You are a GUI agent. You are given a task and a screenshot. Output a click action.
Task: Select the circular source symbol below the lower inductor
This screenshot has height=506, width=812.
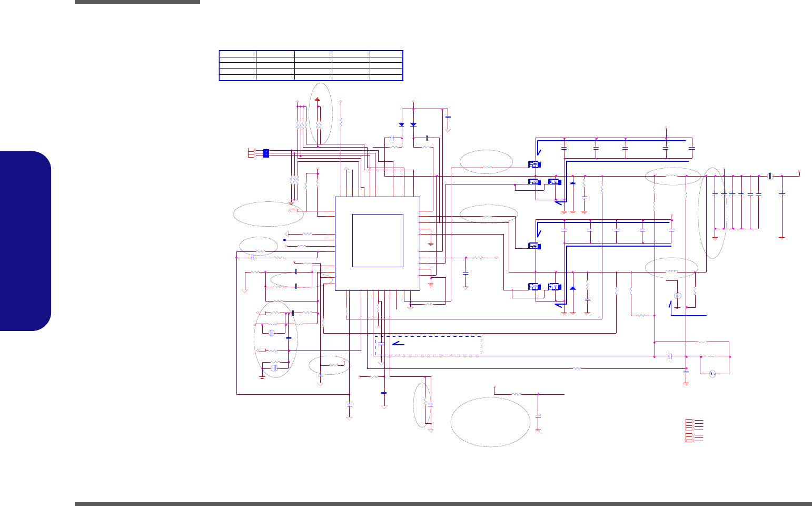tap(678, 296)
